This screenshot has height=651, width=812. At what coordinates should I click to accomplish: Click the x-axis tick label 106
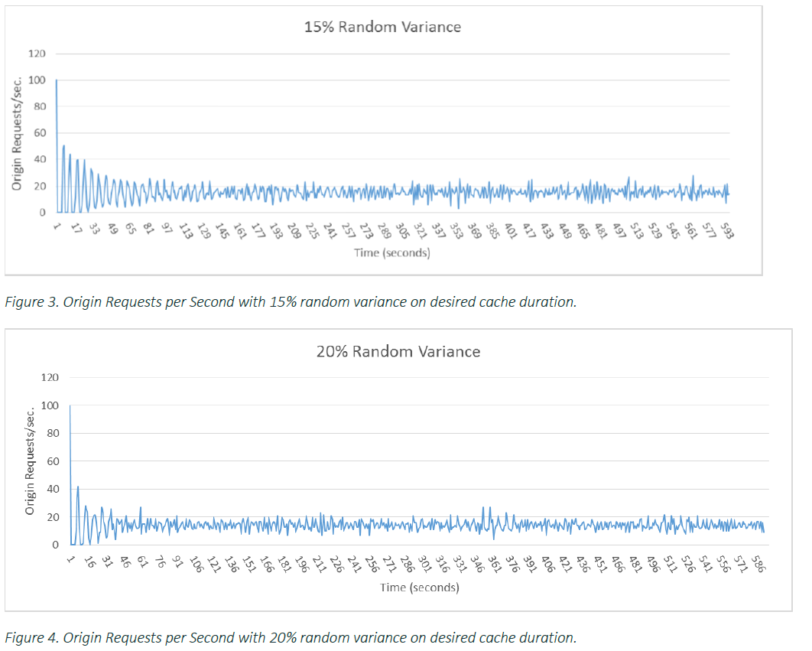click(196, 565)
